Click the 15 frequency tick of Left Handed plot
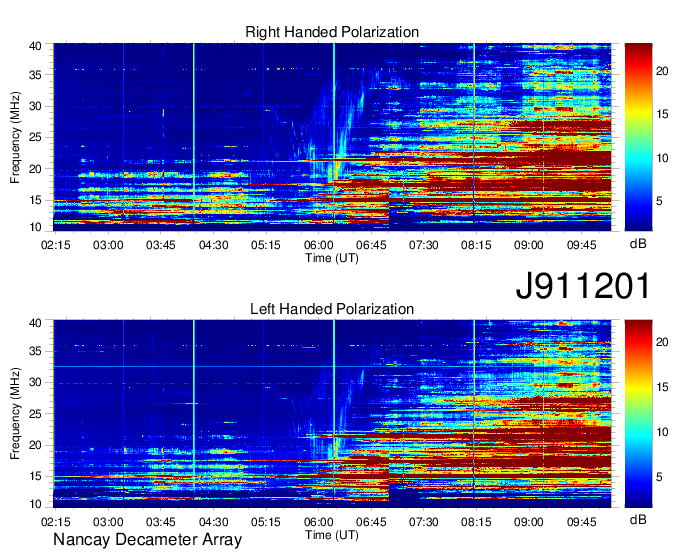Screen dimensions: 680x552 tap(35, 477)
